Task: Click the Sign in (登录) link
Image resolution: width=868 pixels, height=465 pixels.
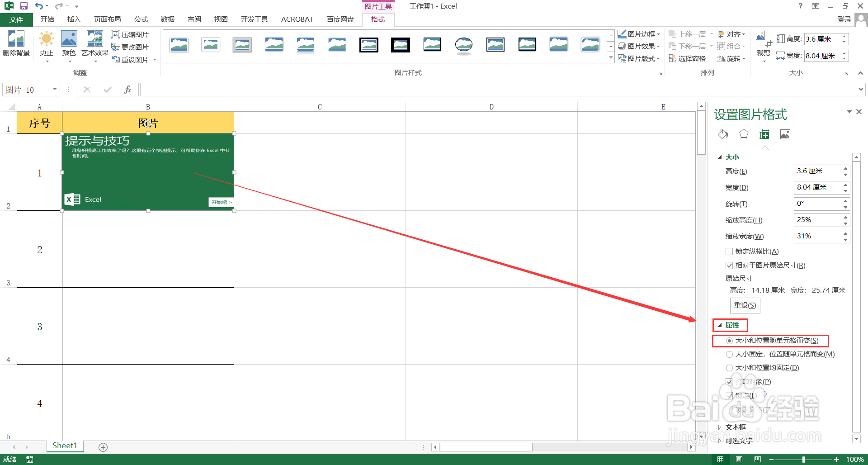Action: tap(844, 19)
